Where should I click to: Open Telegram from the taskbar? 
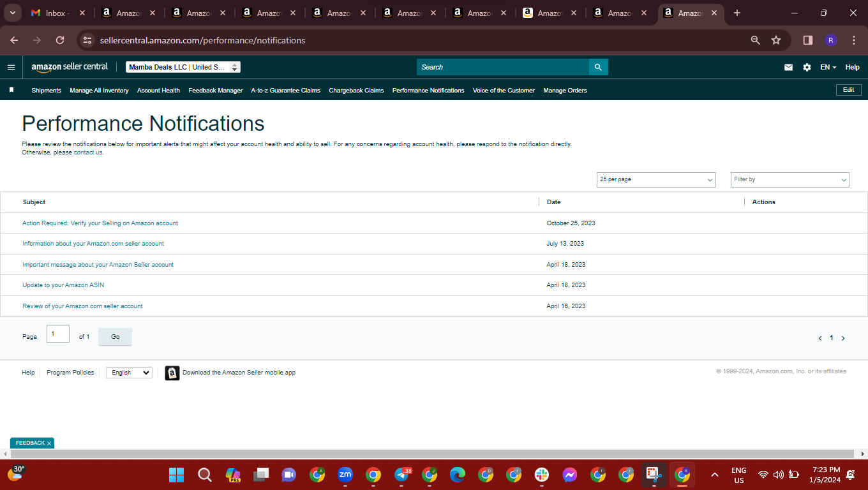click(x=402, y=475)
